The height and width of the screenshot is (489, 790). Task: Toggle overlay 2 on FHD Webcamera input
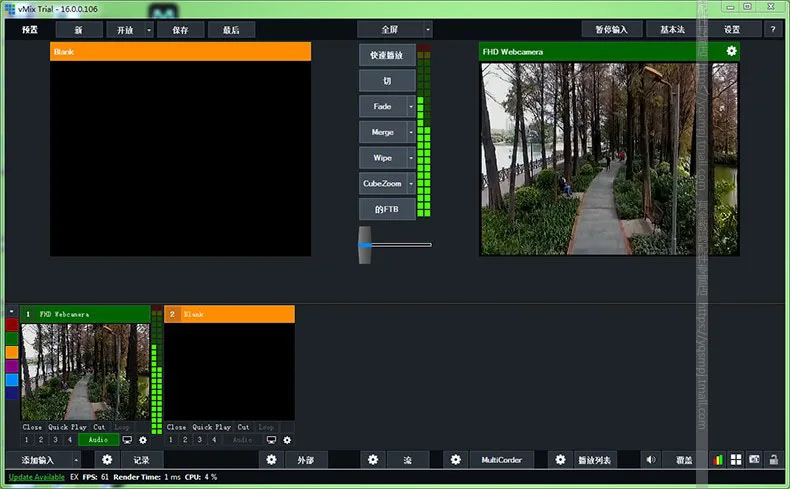pyautogui.click(x=41, y=440)
